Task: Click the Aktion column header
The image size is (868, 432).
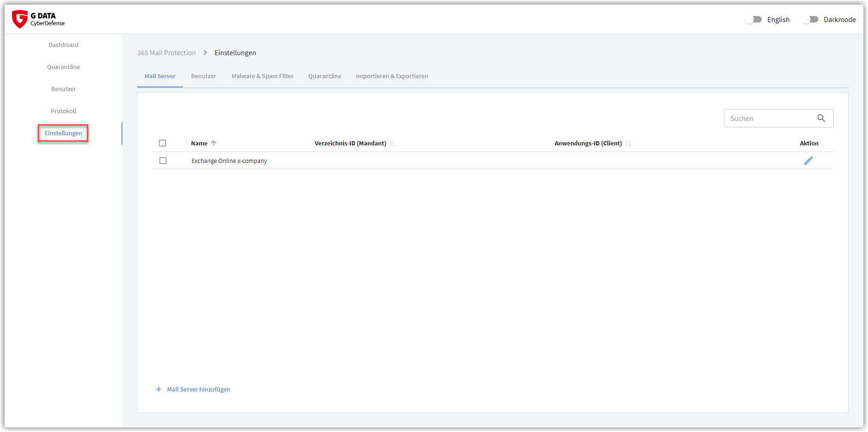Action: [809, 143]
